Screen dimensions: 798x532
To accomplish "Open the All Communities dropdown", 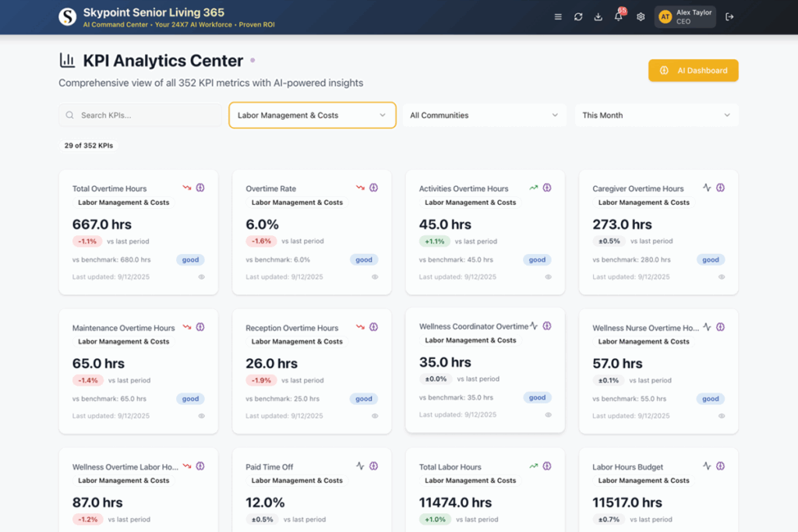I will coord(485,115).
